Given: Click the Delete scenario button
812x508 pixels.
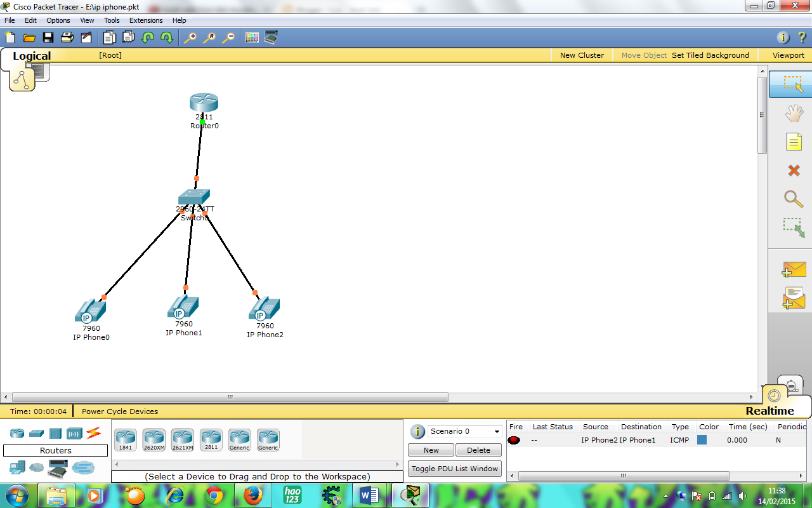Looking at the screenshot, I should (478, 450).
